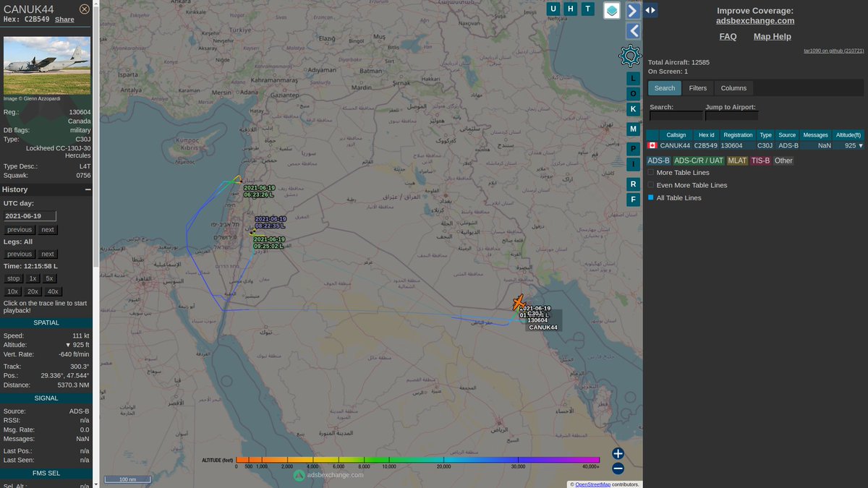Select the CANUK44 row in aircraft table
The width and height of the screenshot is (868, 488).
pos(755,145)
